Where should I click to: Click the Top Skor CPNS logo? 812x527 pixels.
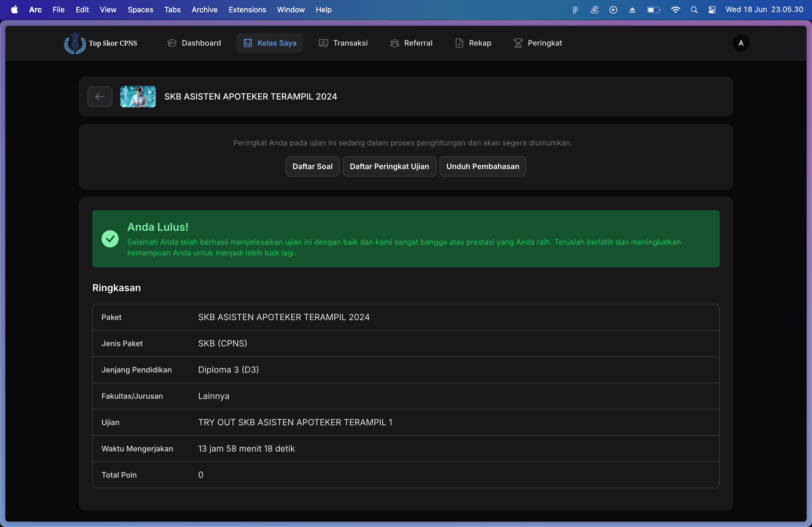point(100,43)
